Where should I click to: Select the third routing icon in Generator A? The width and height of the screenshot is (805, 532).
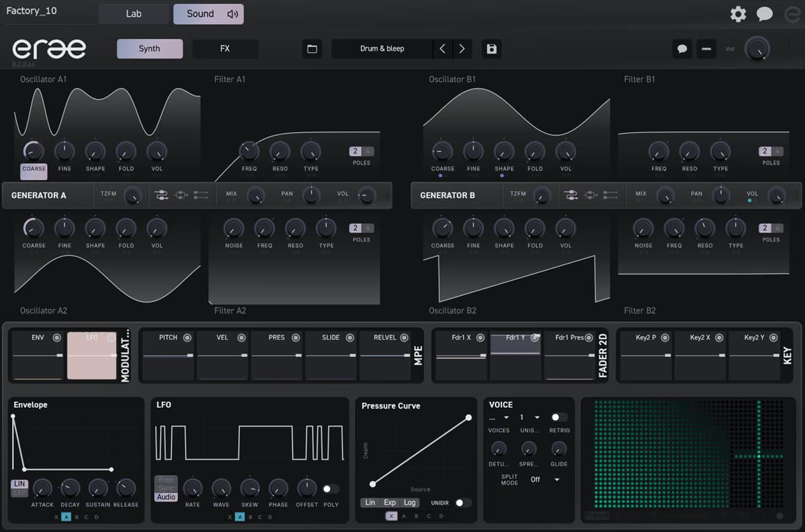coord(201,195)
